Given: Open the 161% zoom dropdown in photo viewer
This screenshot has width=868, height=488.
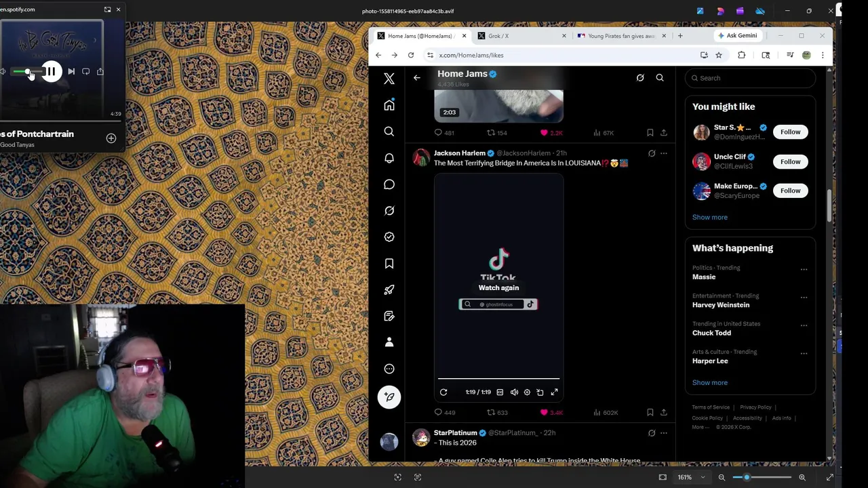Looking at the screenshot, I should 692,477.
